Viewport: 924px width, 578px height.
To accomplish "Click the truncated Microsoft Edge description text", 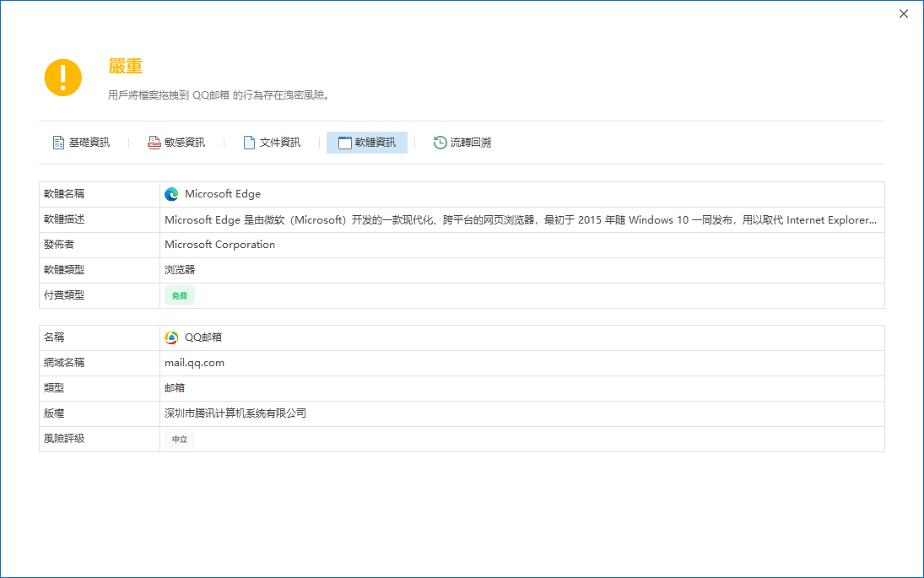I will 520,219.
